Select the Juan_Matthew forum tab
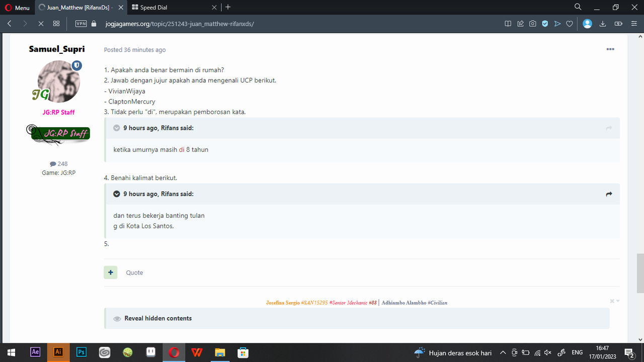Viewport: 644px width, 362px height. pyautogui.click(x=80, y=8)
